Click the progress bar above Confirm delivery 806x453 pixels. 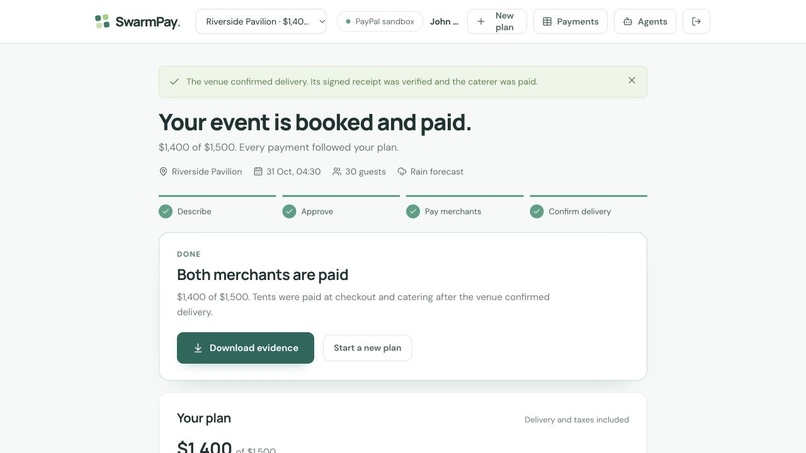(589, 196)
